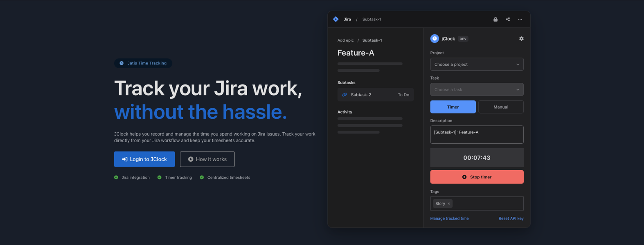Click the Story tag chip
The image size is (644, 245).
[442, 203]
